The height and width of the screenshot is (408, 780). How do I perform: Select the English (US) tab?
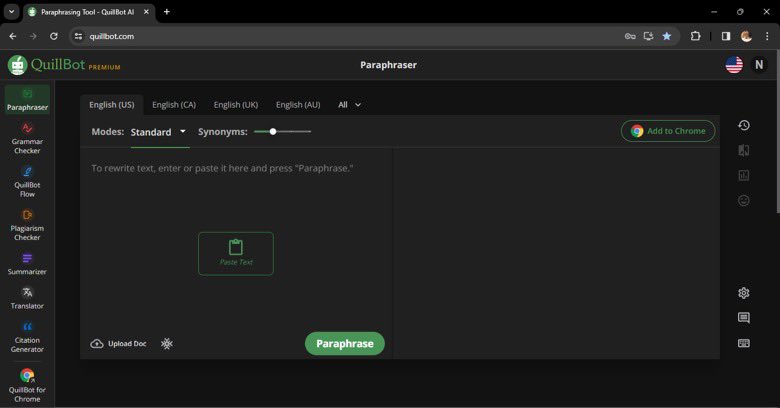click(x=112, y=104)
